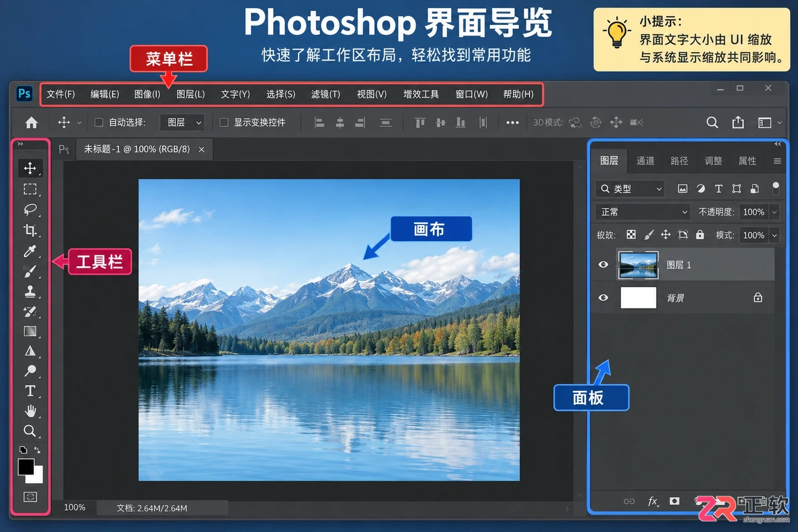The height and width of the screenshot is (532, 798).
Task: Click the 背景 layer white thumbnail
Action: click(x=638, y=298)
